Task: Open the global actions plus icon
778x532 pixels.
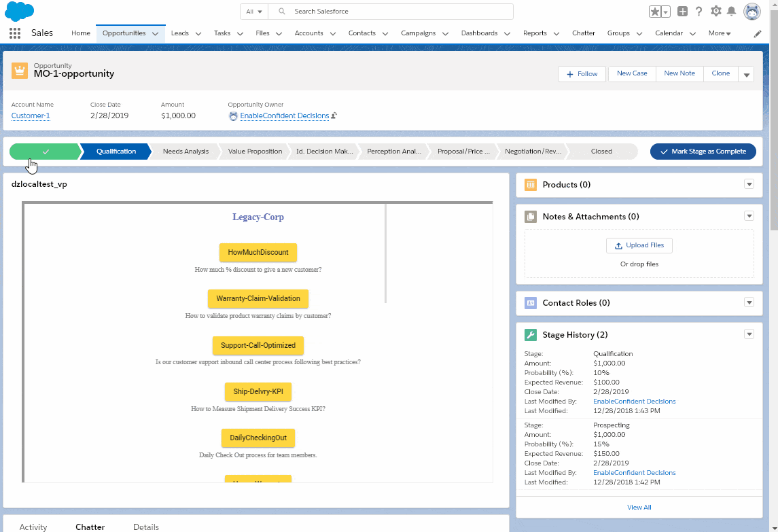Action: click(682, 11)
